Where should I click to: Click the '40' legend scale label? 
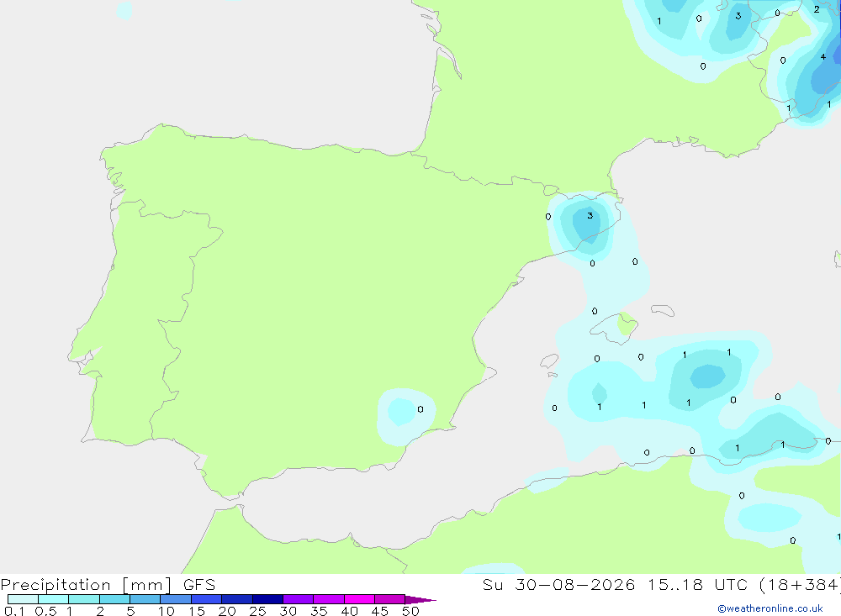(x=349, y=611)
